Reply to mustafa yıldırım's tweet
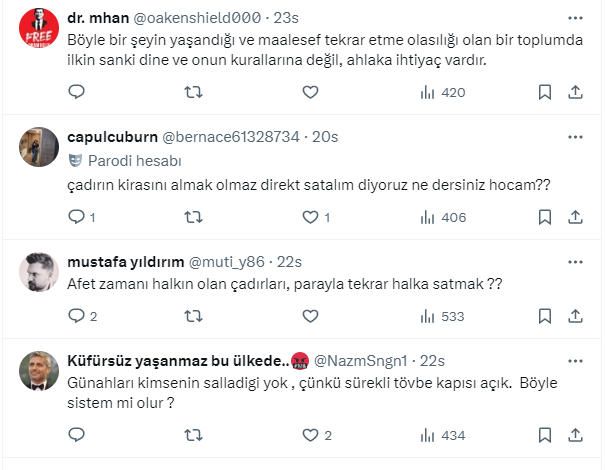This screenshot has width=605, height=470. click(77, 317)
